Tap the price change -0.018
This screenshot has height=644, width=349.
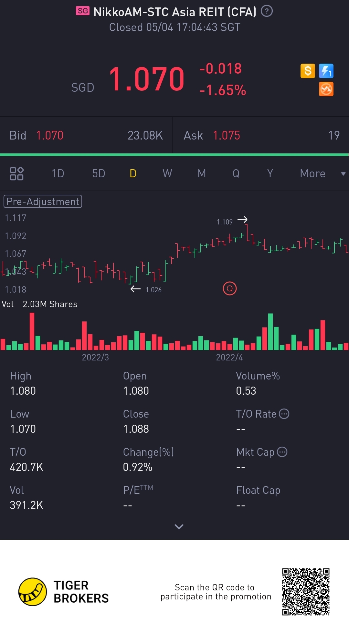[x=221, y=68]
